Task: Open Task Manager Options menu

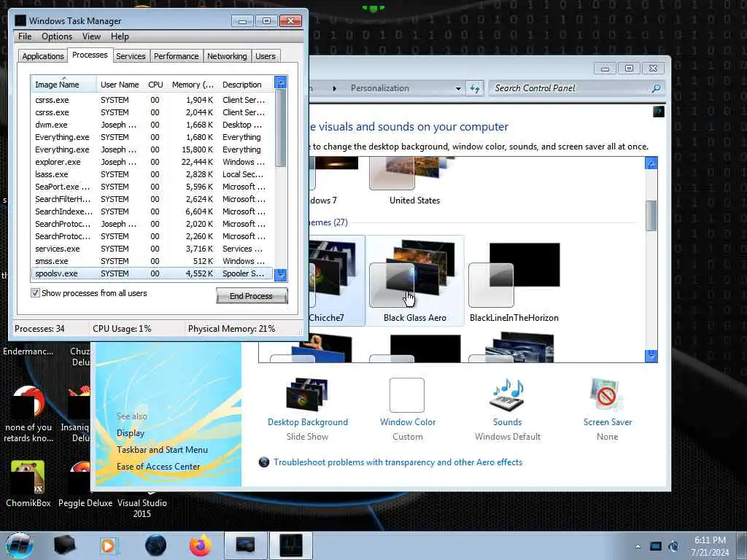Action: pyautogui.click(x=57, y=36)
